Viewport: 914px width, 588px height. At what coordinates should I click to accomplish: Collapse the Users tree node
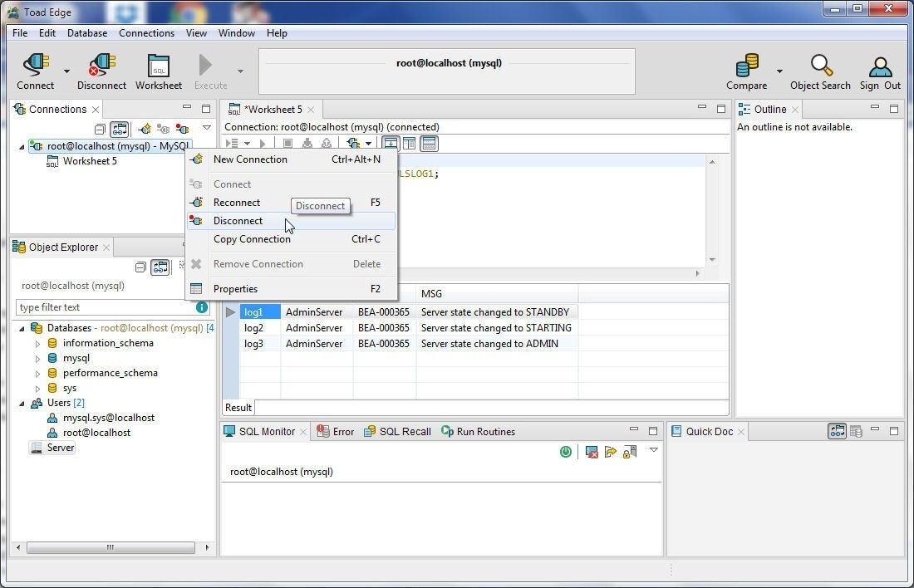click(x=22, y=404)
